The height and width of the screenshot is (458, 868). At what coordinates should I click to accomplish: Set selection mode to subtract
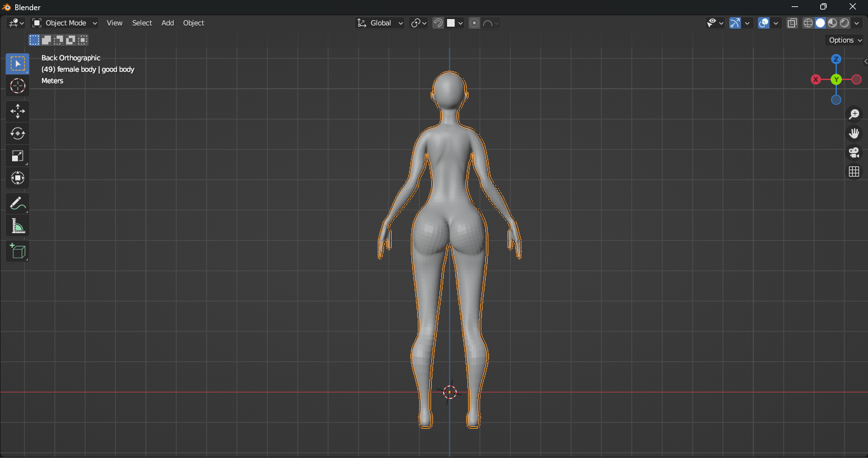coord(59,40)
